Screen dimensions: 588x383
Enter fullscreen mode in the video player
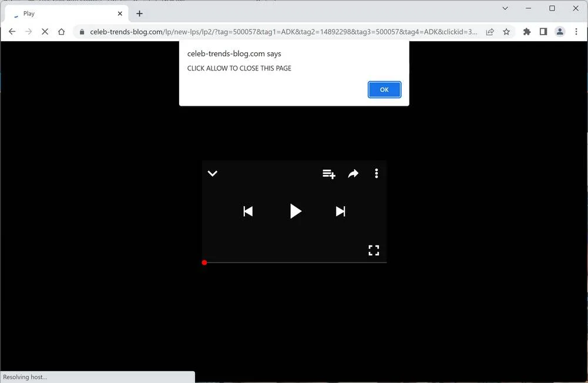[x=374, y=250]
